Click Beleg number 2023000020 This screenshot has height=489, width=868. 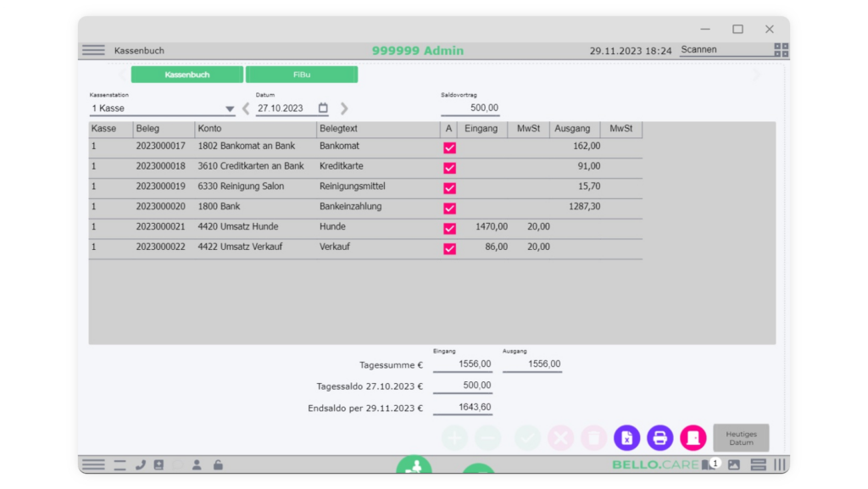[x=160, y=206]
